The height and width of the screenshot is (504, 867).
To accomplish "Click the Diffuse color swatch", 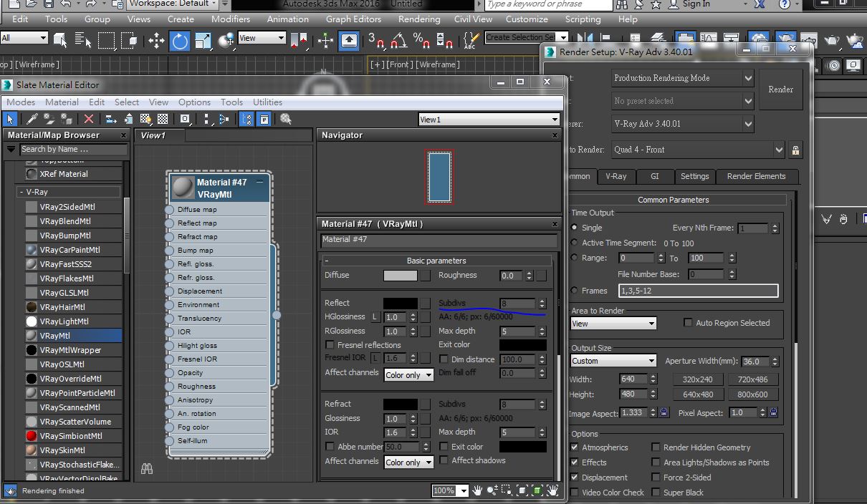I will [x=400, y=276].
